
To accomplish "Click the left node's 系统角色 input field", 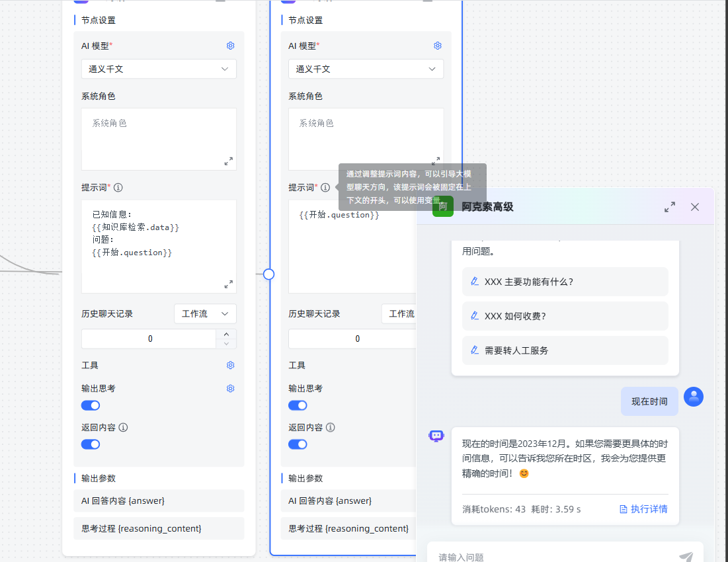I will click(159, 140).
